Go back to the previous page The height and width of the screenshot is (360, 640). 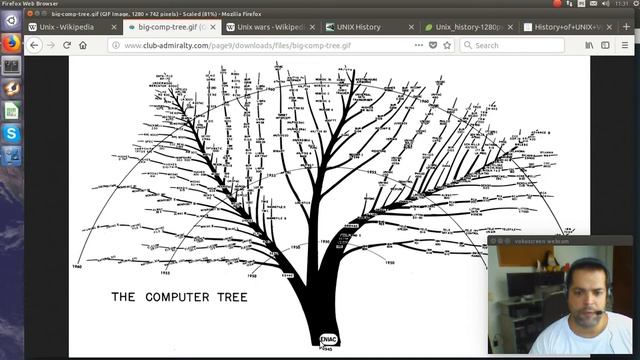pyautogui.click(x=34, y=45)
